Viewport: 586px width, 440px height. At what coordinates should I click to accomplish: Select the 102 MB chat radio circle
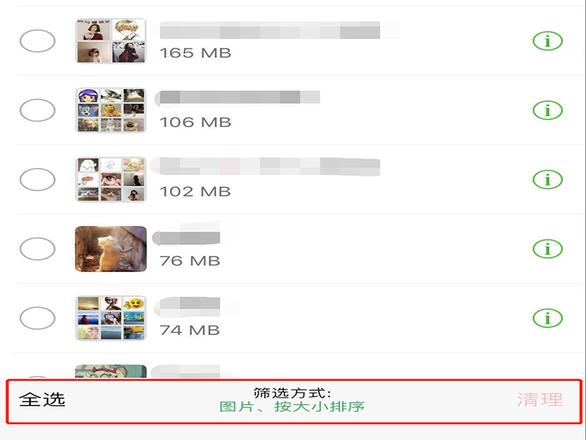click(x=37, y=179)
